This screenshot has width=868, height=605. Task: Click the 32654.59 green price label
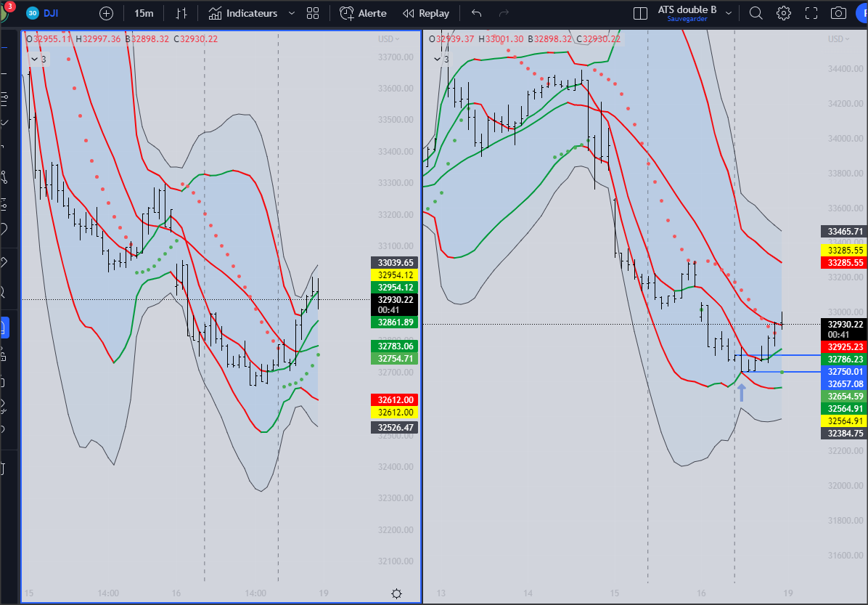coord(845,397)
